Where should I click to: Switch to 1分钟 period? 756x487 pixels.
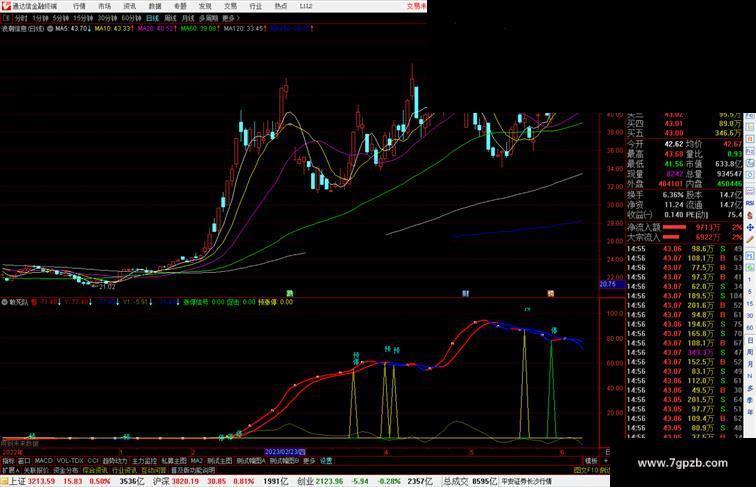click(40, 18)
